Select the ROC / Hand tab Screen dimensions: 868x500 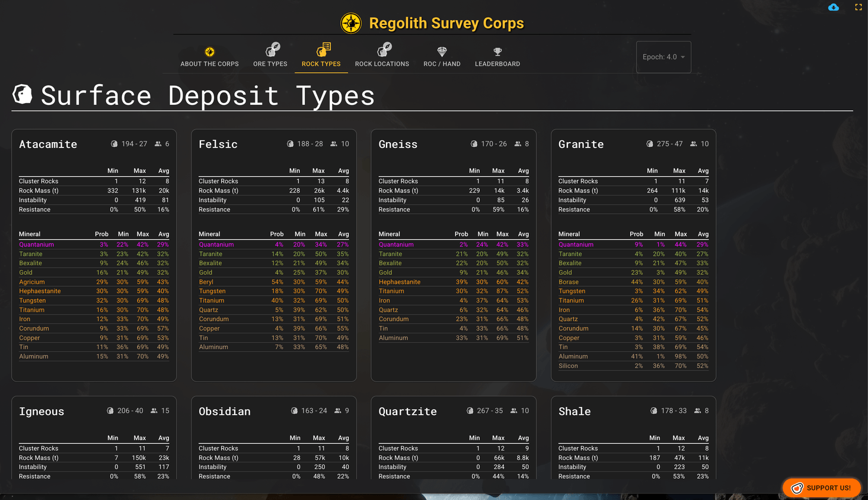pyautogui.click(x=442, y=56)
